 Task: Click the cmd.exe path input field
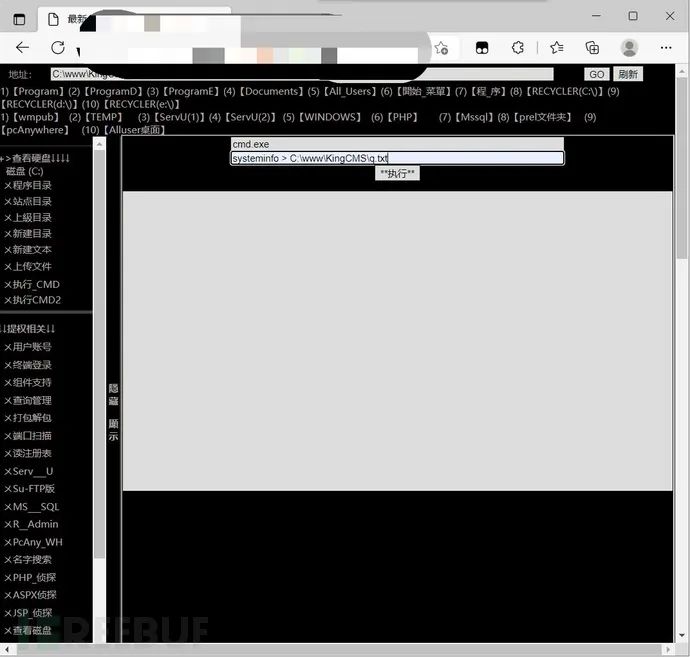tap(397, 144)
